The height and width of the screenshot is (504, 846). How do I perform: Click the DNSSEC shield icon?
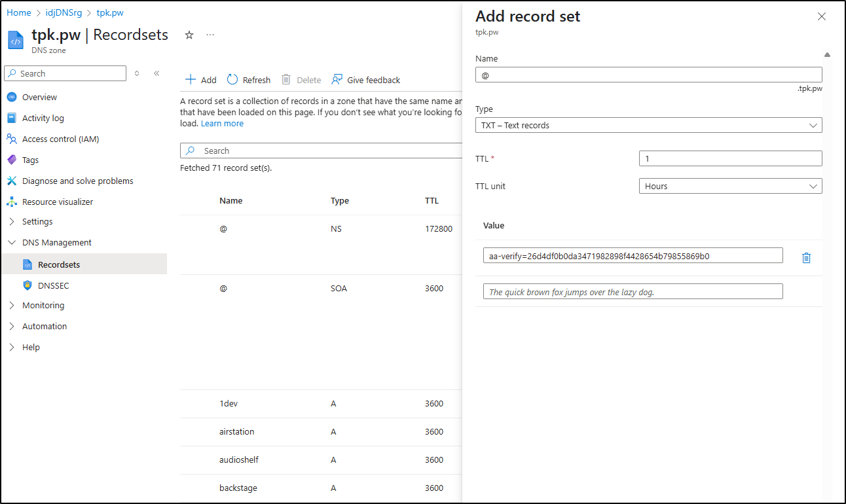point(28,285)
